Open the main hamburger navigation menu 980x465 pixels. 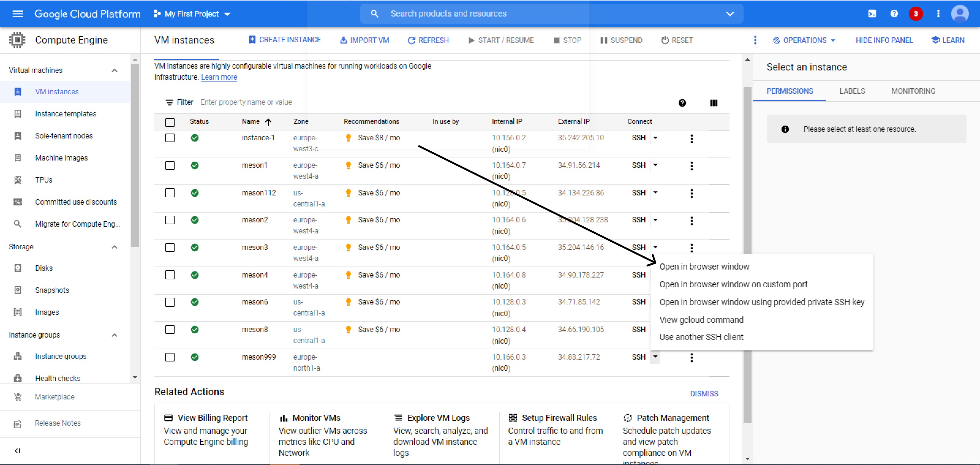17,14
